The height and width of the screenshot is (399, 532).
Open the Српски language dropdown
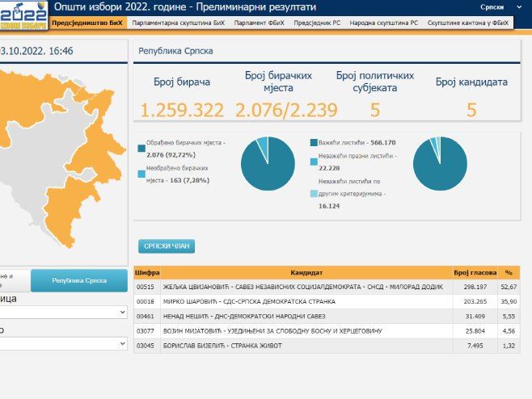(x=496, y=6)
